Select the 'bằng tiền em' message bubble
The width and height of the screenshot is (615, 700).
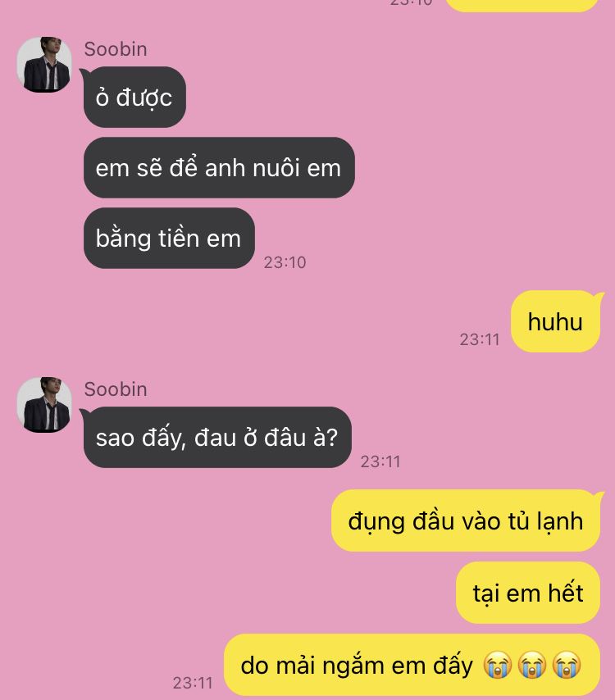click(169, 238)
